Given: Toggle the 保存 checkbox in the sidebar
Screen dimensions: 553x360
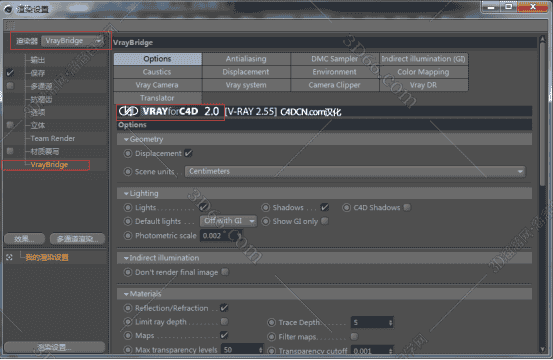Looking at the screenshot, I should point(10,73).
